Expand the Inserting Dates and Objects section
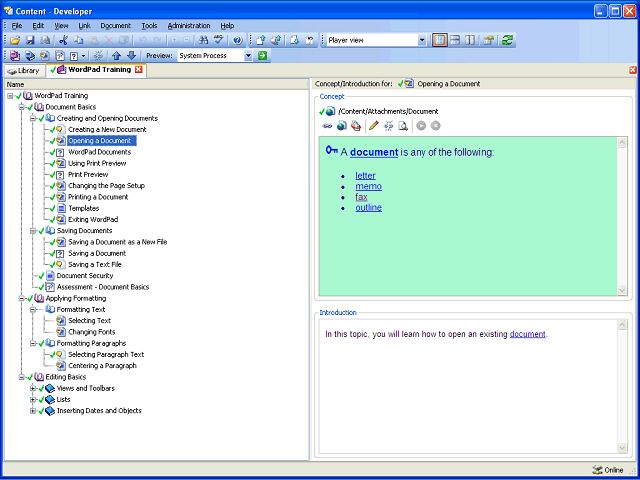This screenshot has height=480, width=640. (x=33, y=411)
